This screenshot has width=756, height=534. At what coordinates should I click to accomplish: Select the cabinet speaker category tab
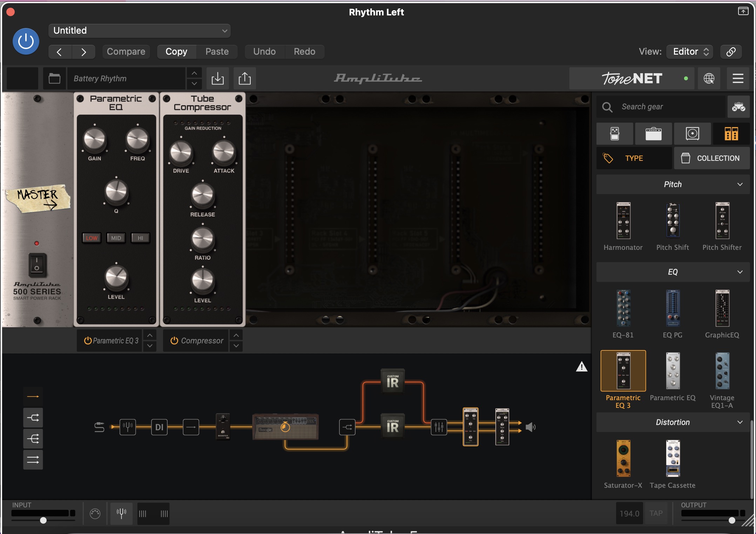(x=692, y=133)
